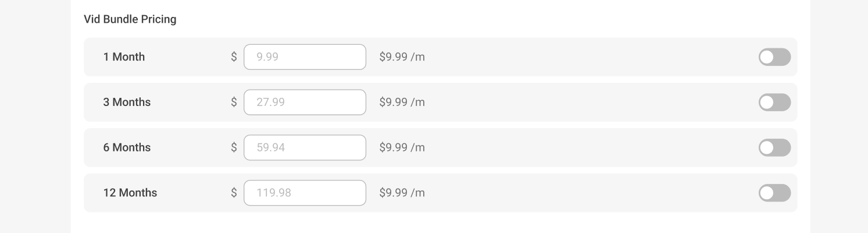Click the dollar sign in the 1 Month row
Screen dimensions: 868x233
[x=234, y=57]
